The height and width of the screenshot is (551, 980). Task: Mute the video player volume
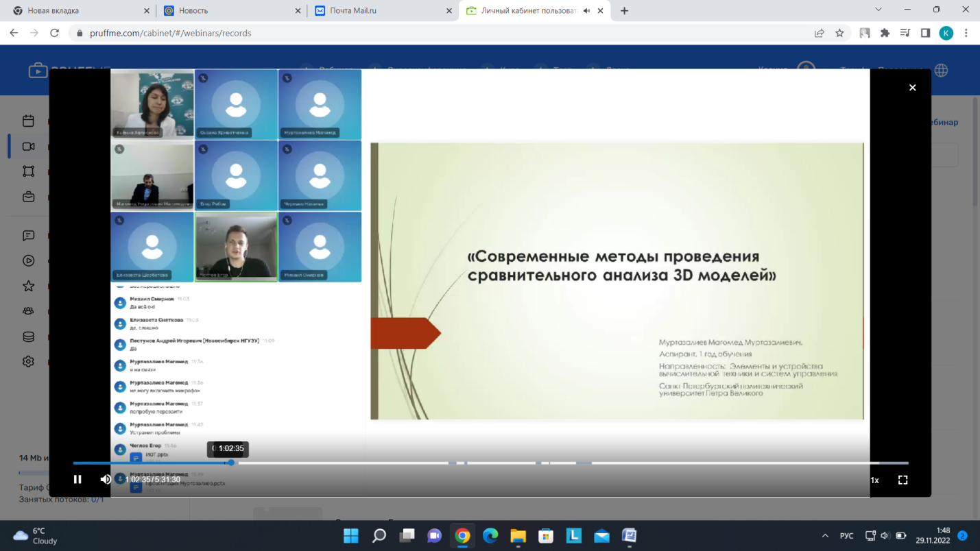[x=106, y=480]
